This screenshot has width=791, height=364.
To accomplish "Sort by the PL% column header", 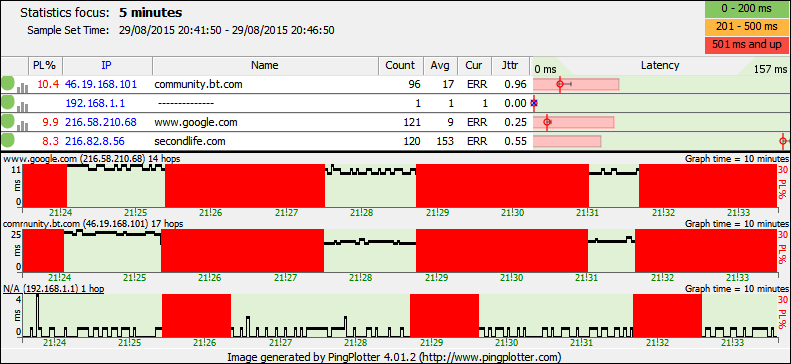I will click(x=45, y=66).
